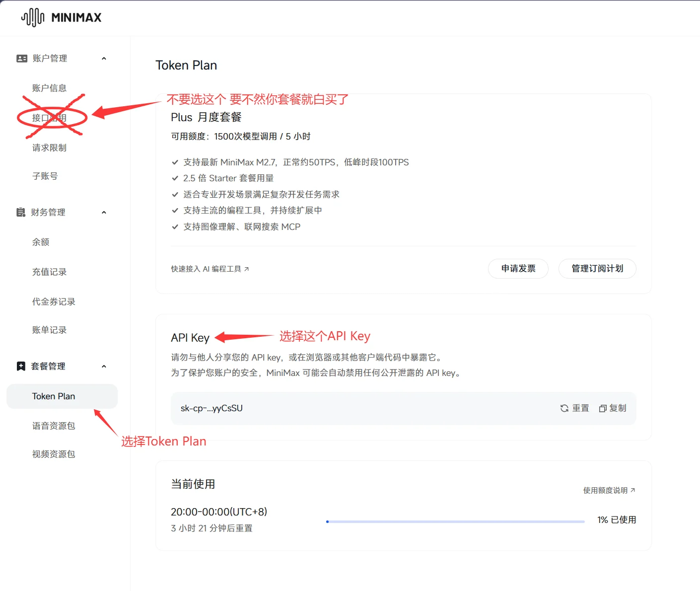Click the account management card icon

click(22, 59)
